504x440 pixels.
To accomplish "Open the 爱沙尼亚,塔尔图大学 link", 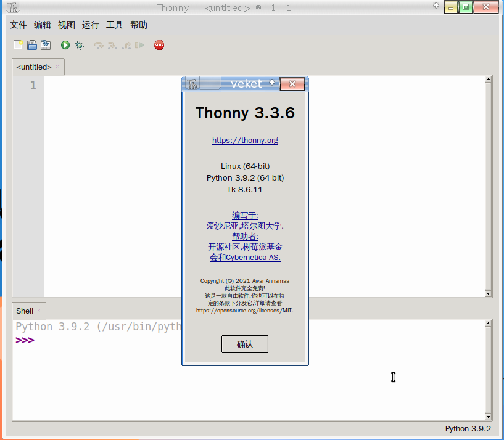I will 245,226.
